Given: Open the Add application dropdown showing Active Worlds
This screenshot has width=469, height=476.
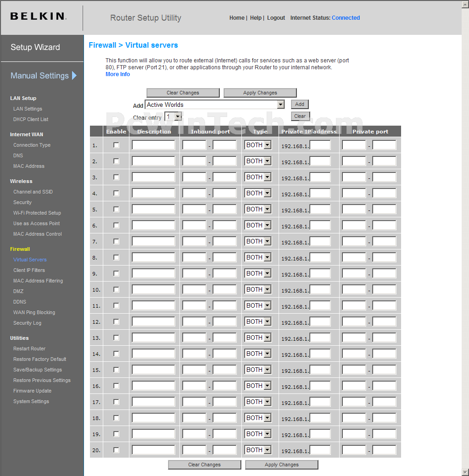Looking at the screenshot, I should coord(215,105).
